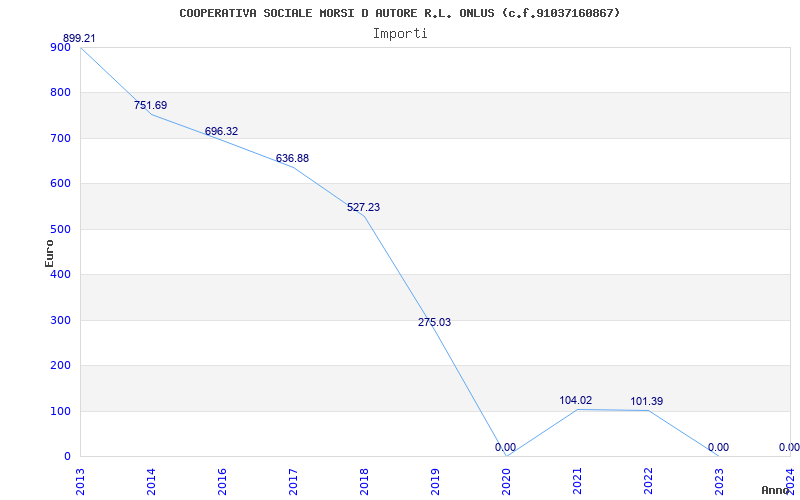Select the 101.39 data label
Viewport: 800px width, 500px height.
coord(647,401)
